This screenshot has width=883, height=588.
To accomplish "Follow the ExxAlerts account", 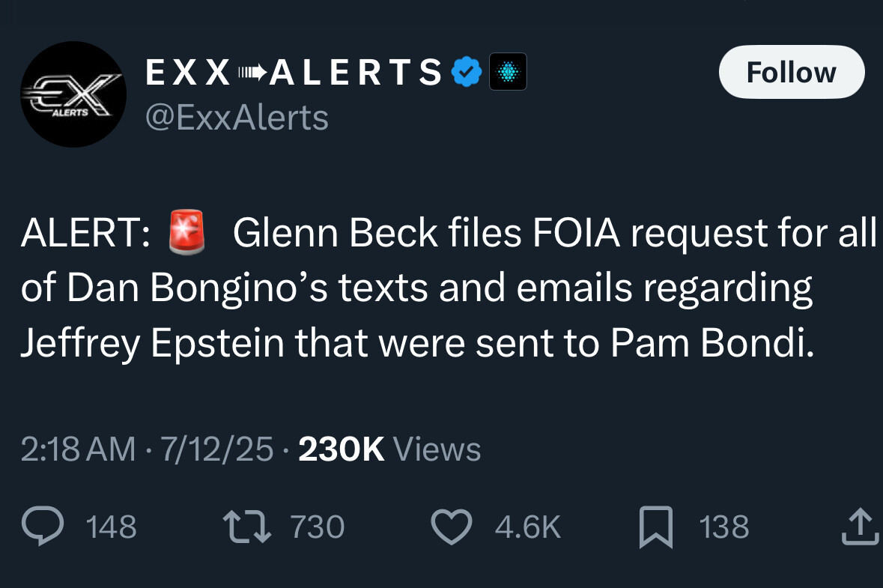I will tap(791, 73).
